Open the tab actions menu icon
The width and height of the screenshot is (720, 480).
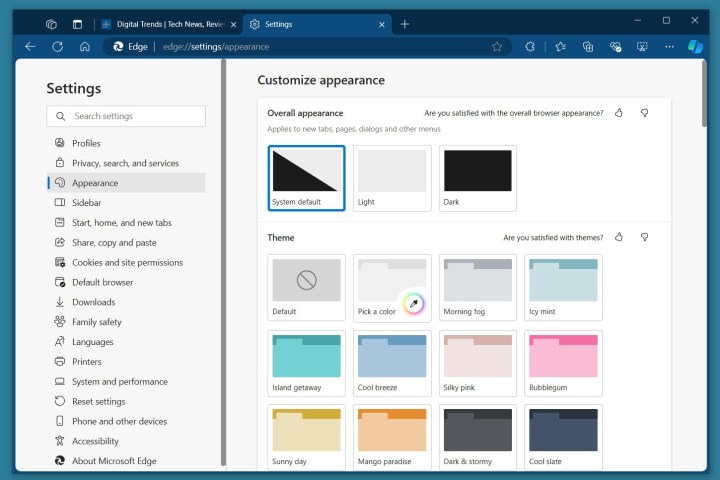(77, 24)
